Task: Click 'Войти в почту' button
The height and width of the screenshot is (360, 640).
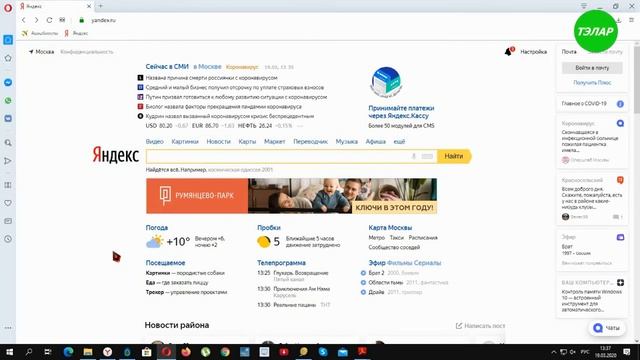Action: tap(592, 68)
